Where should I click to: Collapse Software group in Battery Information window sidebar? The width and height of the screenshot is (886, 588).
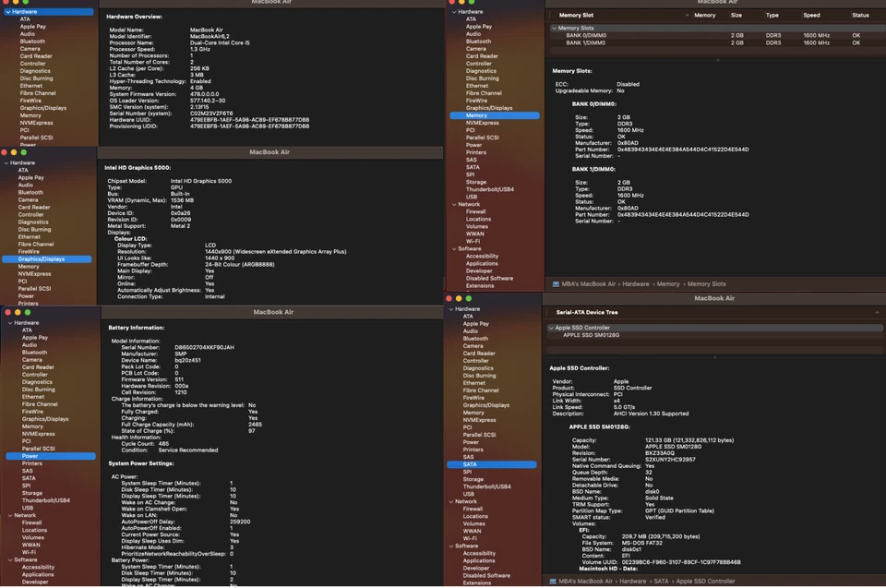click(10, 560)
